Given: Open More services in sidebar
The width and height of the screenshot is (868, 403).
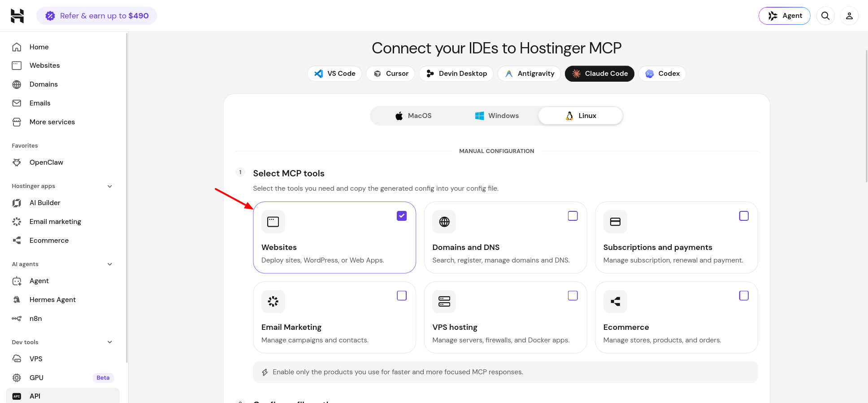Looking at the screenshot, I should 63,122.
